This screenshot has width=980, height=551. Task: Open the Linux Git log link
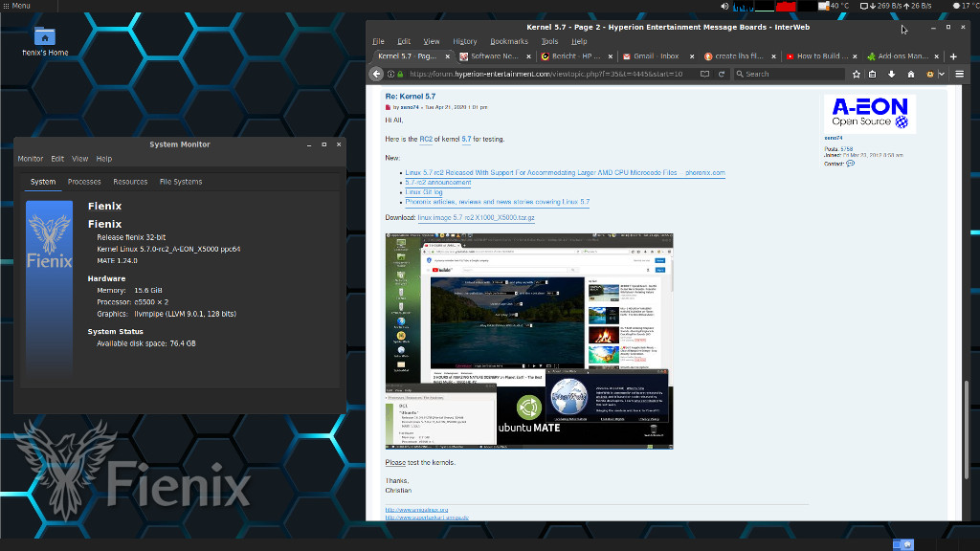(x=424, y=192)
